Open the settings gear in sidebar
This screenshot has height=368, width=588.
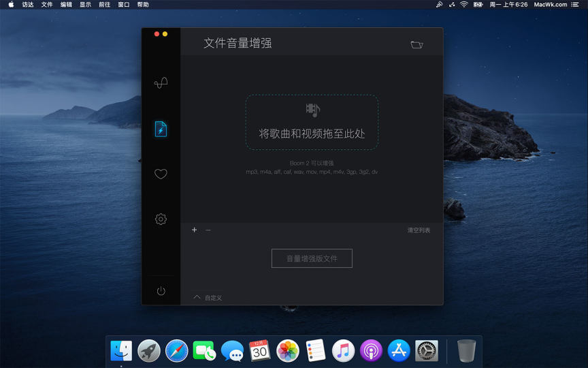click(161, 219)
